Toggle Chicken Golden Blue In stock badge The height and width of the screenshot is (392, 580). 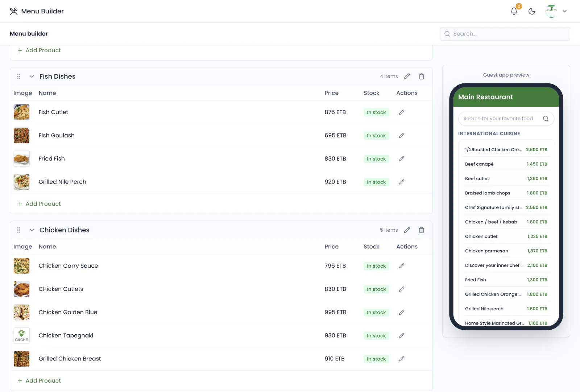click(x=376, y=313)
